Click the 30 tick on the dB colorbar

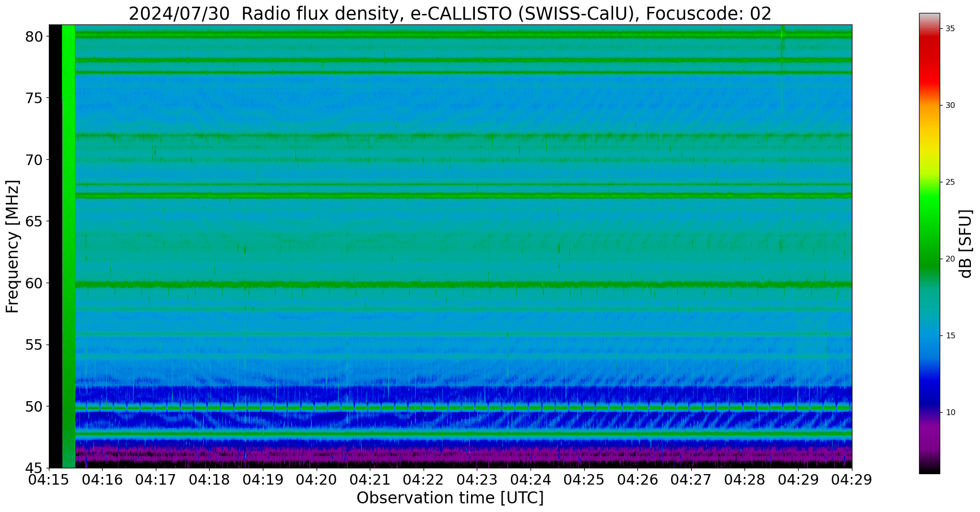tap(950, 106)
